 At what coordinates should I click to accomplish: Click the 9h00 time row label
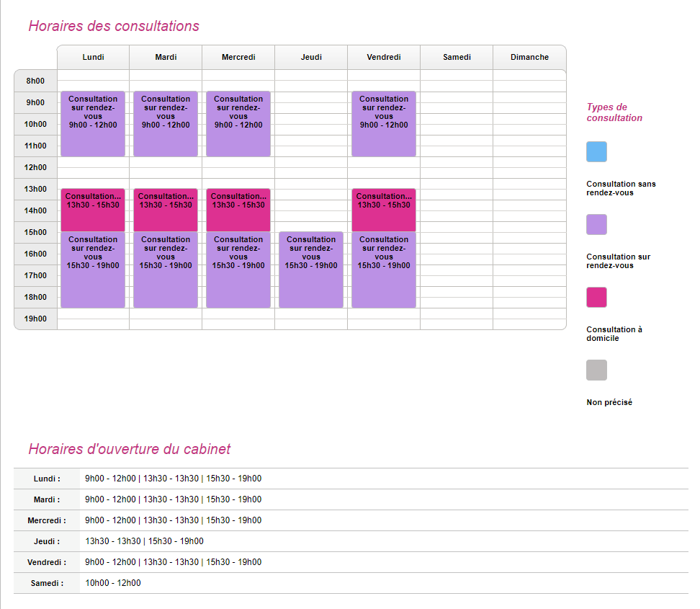coord(36,102)
